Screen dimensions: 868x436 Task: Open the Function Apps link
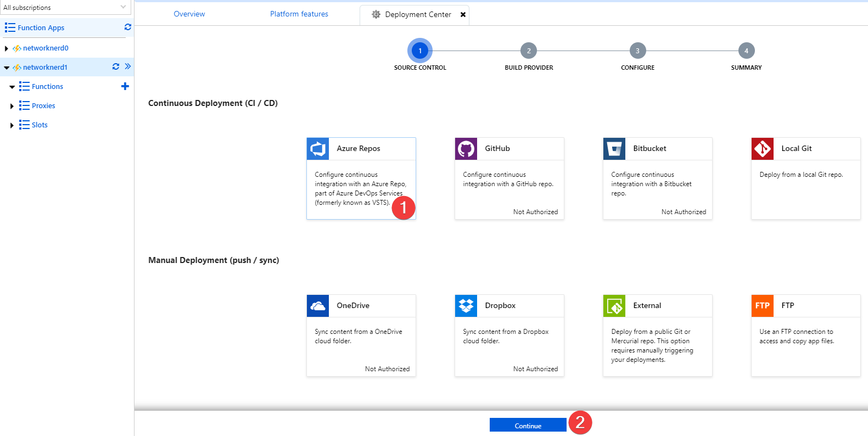(x=41, y=28)
